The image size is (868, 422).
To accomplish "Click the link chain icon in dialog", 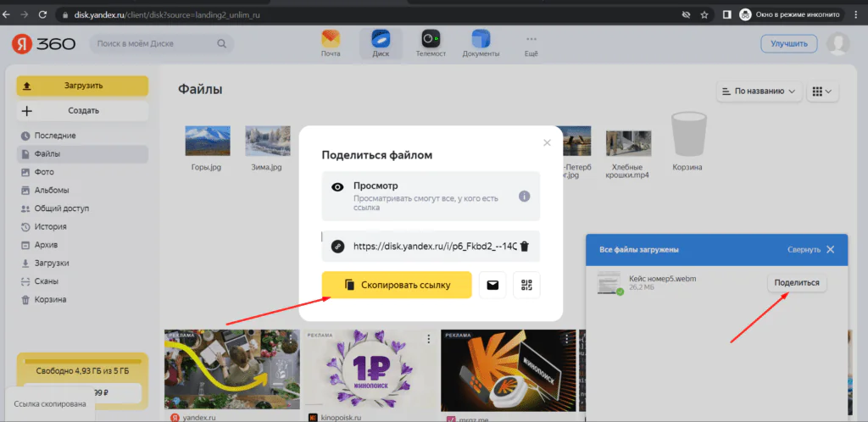I will tap(337, 247).
